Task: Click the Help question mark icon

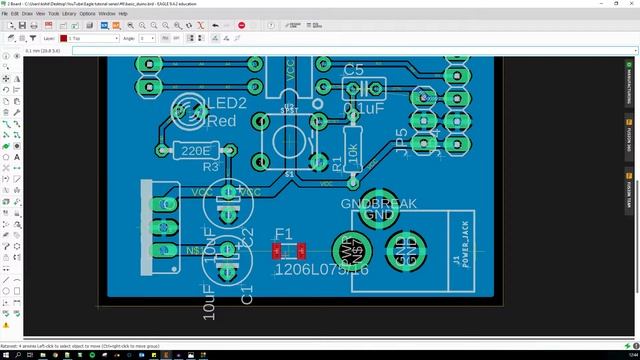Action: tap(271, 25)
